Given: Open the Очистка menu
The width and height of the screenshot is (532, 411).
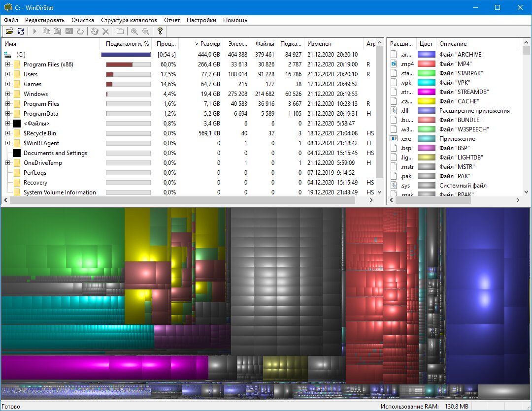Looking at the screenshot, I should click(82, 20).
